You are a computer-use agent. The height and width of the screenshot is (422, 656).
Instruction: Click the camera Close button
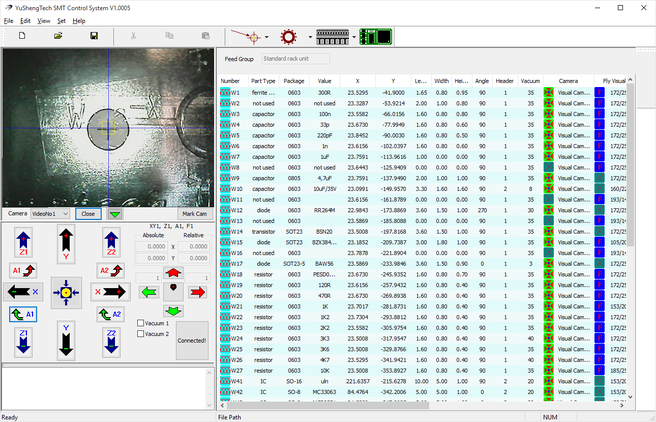point(87,213)
